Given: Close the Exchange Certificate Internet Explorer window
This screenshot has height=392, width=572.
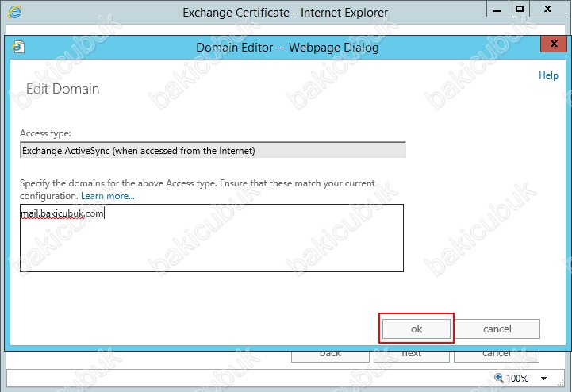Looking at the screenshot, I should click(547, 10).
